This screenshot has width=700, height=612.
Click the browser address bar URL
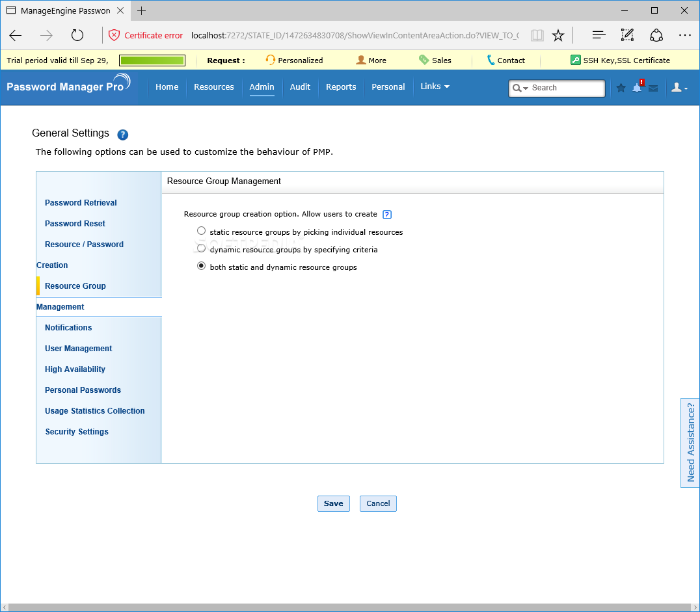[355, 35]
